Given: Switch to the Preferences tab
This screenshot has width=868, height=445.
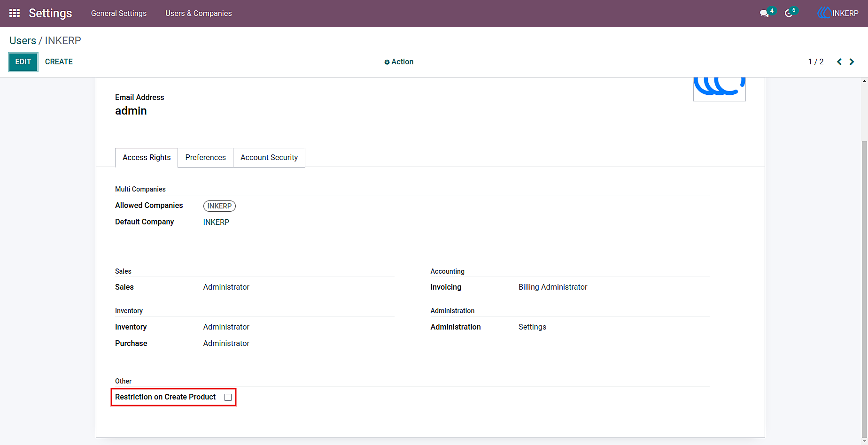Looking at the screenshot, I should (205, 158).
